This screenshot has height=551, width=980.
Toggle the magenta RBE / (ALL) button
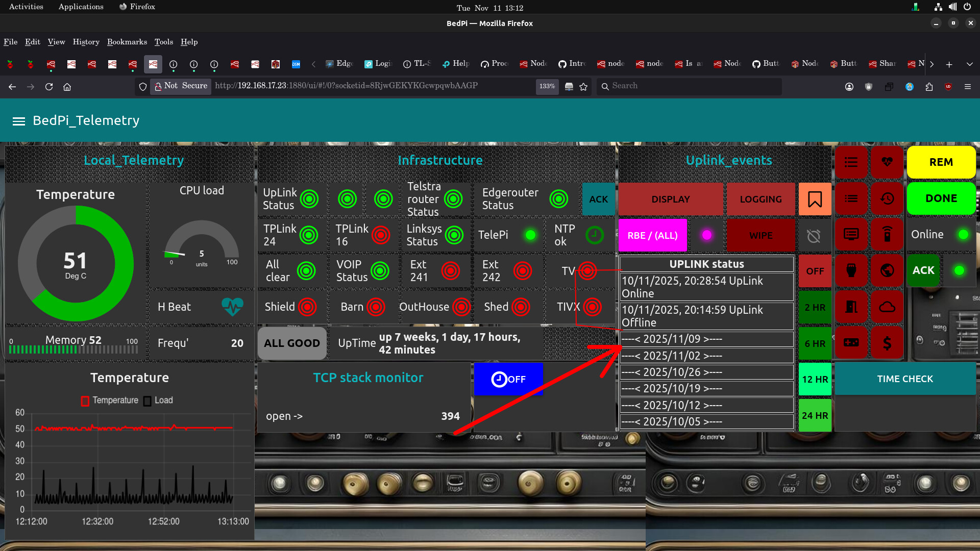pos(652,236)
